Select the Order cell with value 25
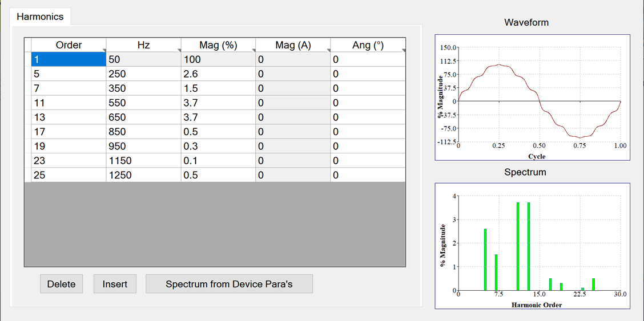This screenshot has width=644, height=321. [x=69, y=175]
